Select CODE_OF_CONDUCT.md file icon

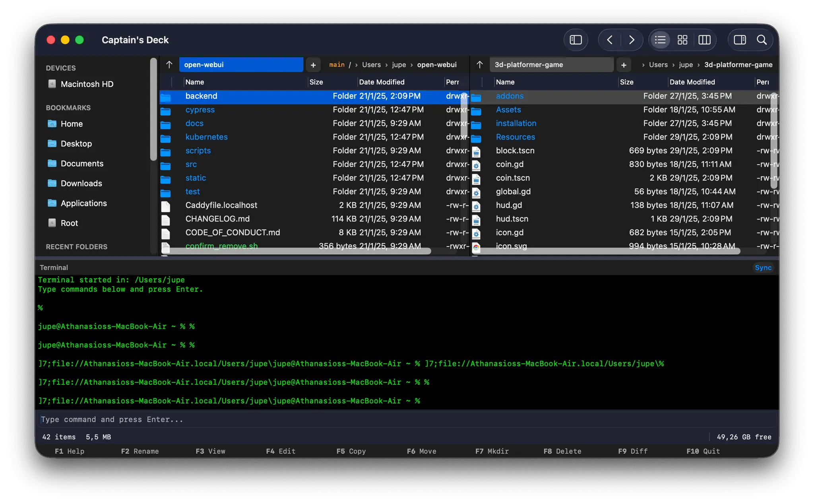pos(166,233)
